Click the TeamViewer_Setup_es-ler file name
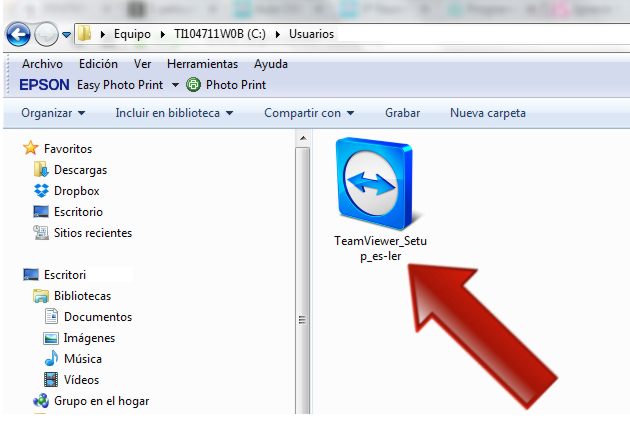 pos(380,248)
